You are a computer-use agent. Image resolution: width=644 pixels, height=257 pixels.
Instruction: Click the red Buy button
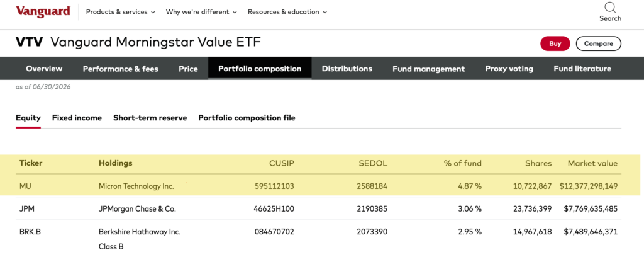(555, 43)
